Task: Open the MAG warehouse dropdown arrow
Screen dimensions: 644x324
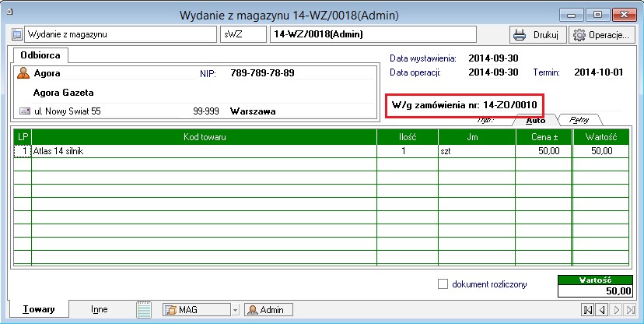Action: click(236, 310)
